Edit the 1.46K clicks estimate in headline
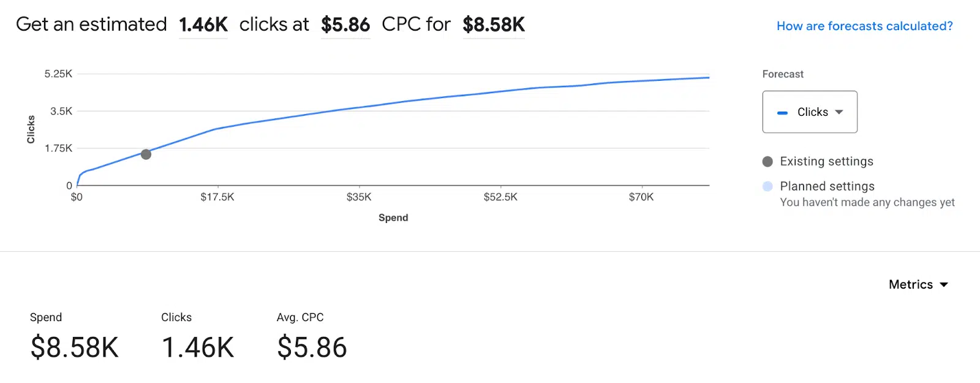 coord(203,25)
